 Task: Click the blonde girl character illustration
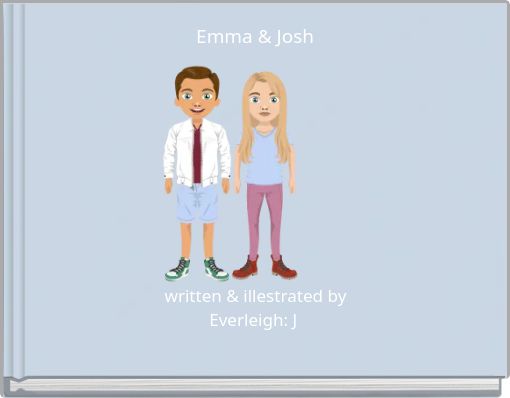(265, 175)
